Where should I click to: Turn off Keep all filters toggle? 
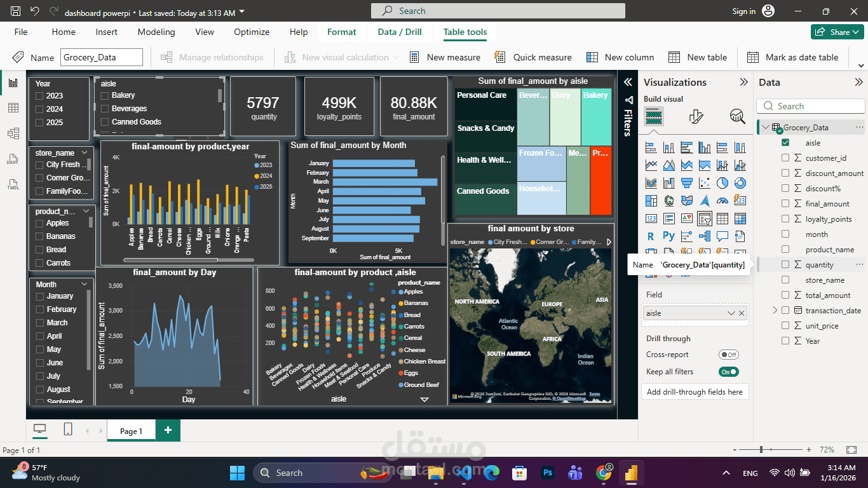pyautogui.click(x=728, y=372)
